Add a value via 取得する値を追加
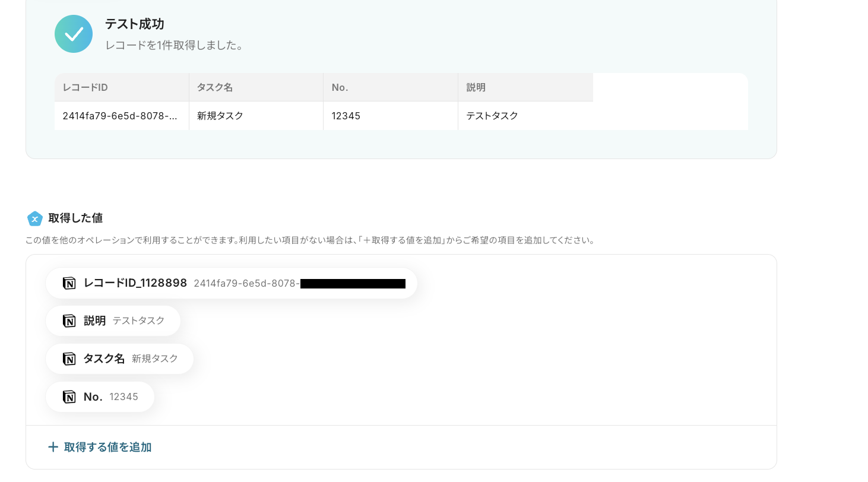 point(100,447)
